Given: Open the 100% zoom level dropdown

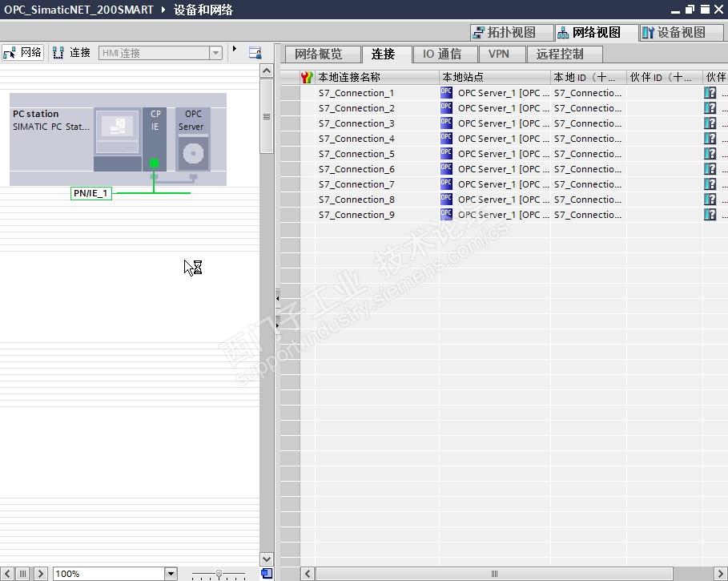Looking at the screenshot, I should pyautogui.click(x=171, y=574).
